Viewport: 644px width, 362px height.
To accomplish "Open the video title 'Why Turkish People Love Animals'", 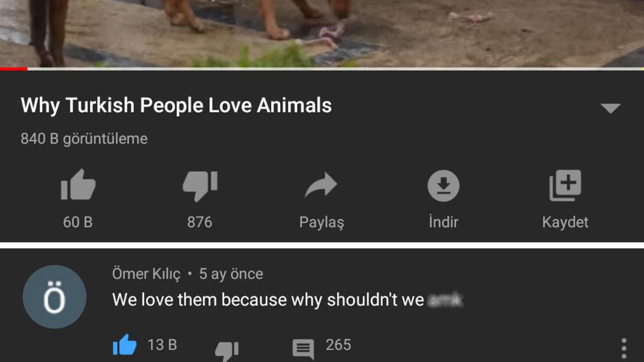I will [x=176, y=106].
